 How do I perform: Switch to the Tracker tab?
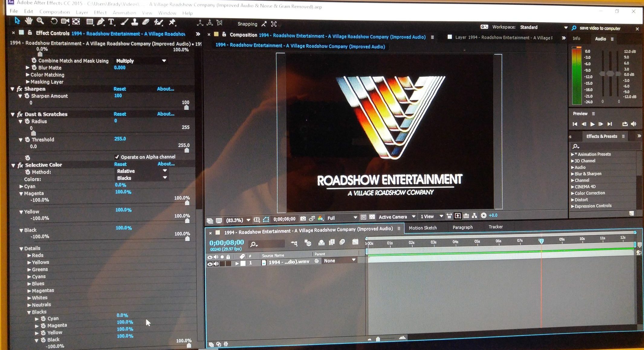click(x=496, y=227)
